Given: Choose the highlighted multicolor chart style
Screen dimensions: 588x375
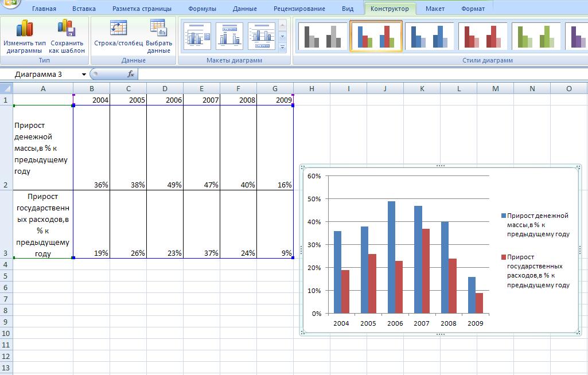Looking at the screenshot, I should pos(376,36).
